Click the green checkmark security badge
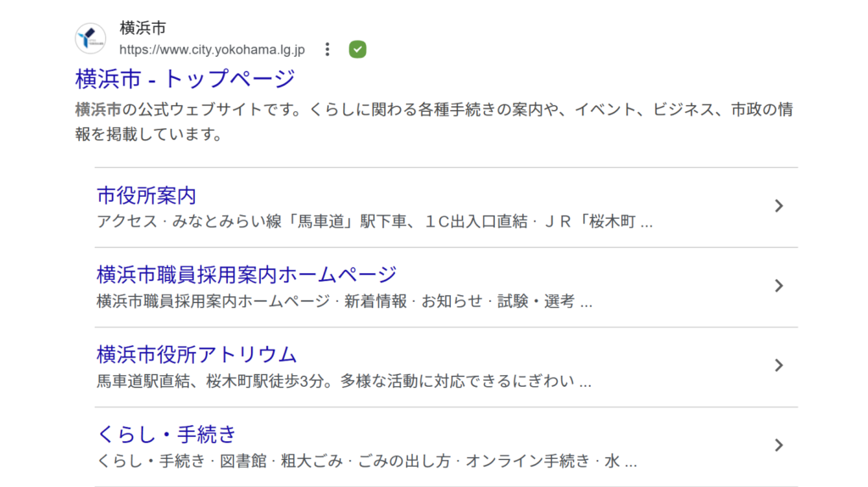 (358, 49)
